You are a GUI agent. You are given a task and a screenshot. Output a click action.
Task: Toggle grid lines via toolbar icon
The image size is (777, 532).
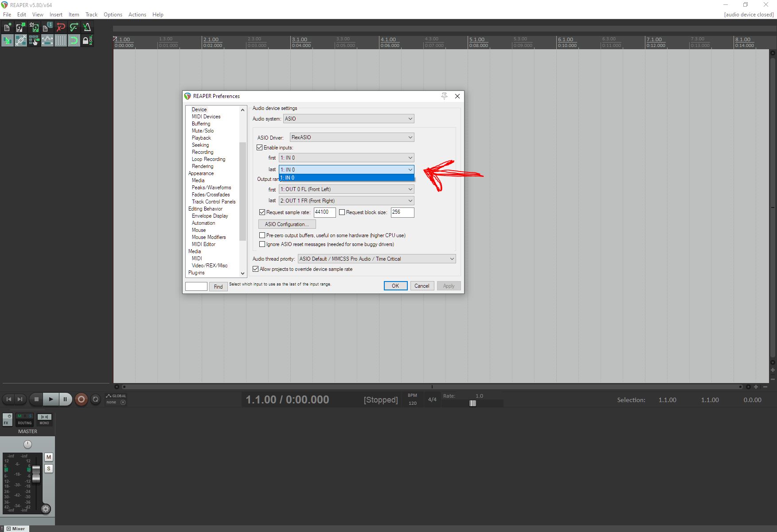[61, 41]
